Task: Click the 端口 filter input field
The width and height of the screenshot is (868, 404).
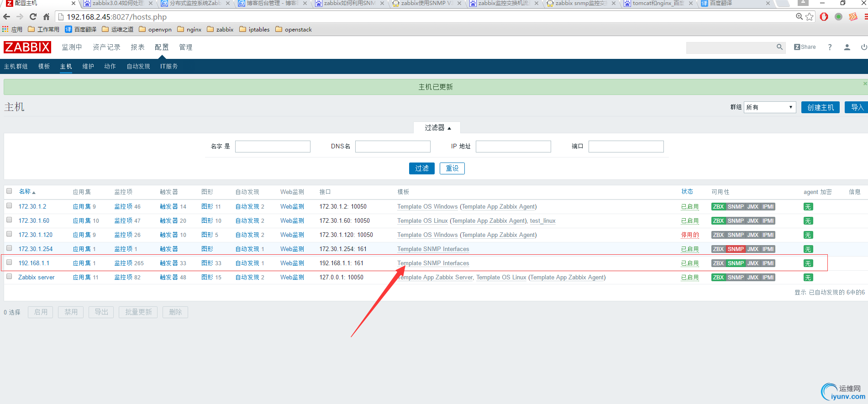Action: [x=626, y=147]
